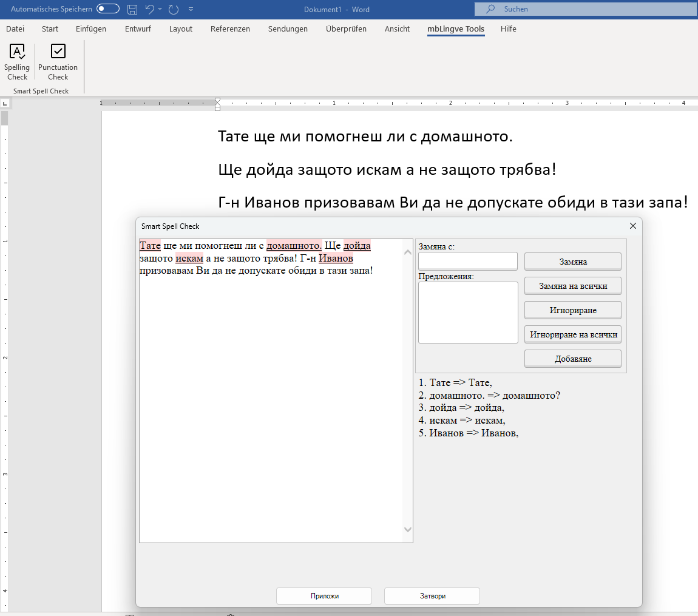Open the Layout tab
Image resolution: width=698 pixels, height=616 pixels.
coord(181,29)
